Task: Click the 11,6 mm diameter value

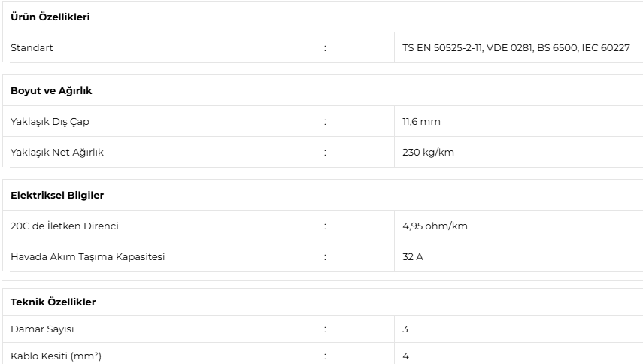Action: pos(421,121)
